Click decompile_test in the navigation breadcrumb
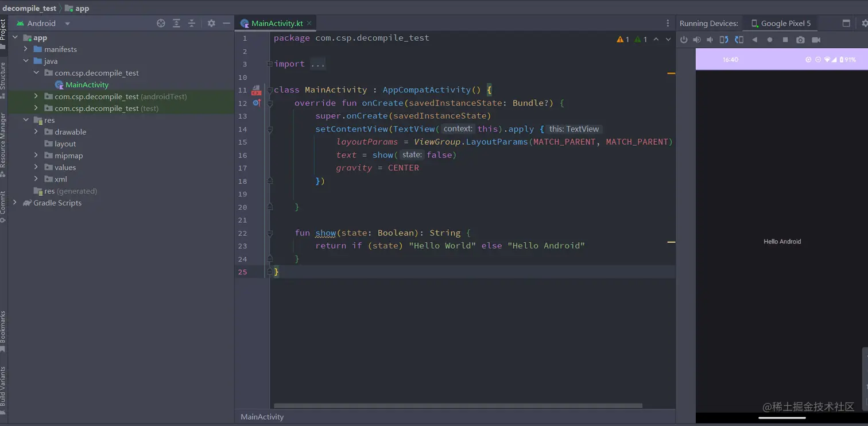 coord(29,8)
